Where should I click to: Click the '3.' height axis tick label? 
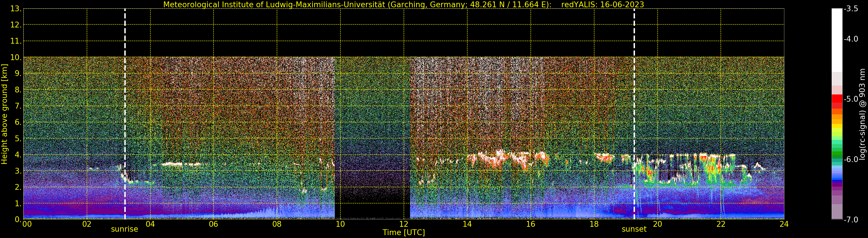coord(18,171)
